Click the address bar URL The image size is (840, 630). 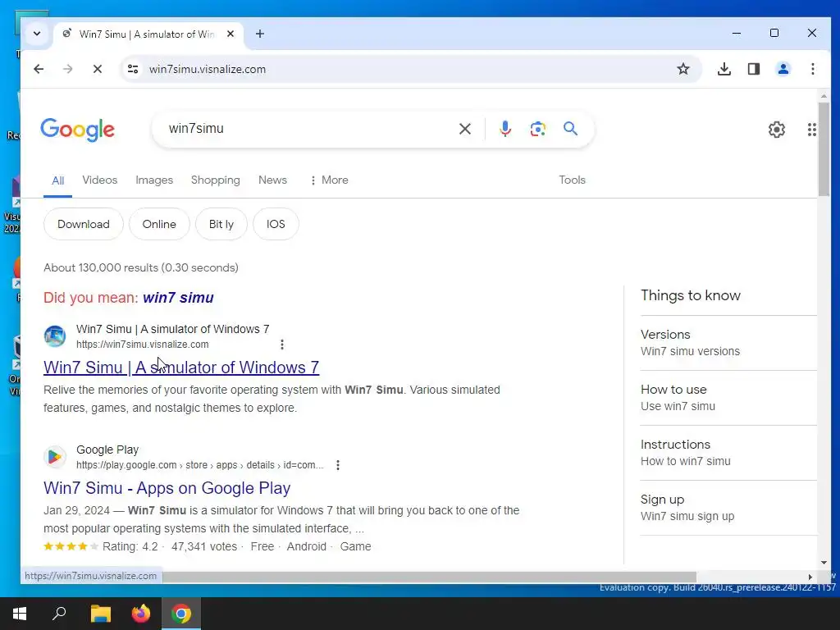tap(208, 69)
